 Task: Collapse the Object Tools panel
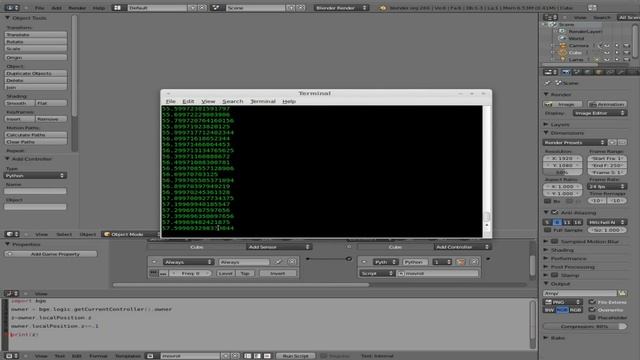[x=8, y=18]
